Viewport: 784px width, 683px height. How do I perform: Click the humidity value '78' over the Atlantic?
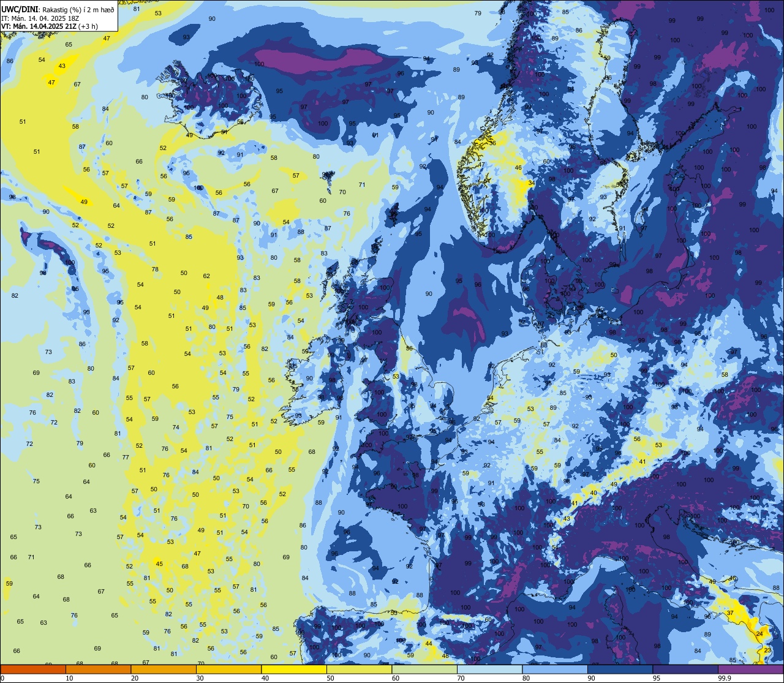click(155, 270)
